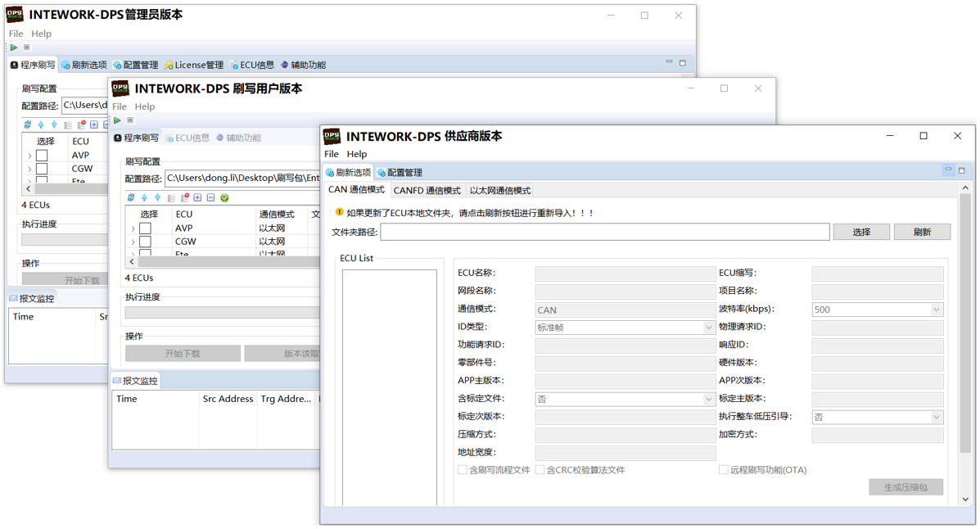Click the move-down arrow in the flash-user toolbar
Image resolution: width=980 pixels, height=529 pixels.
tap(157, 197)
